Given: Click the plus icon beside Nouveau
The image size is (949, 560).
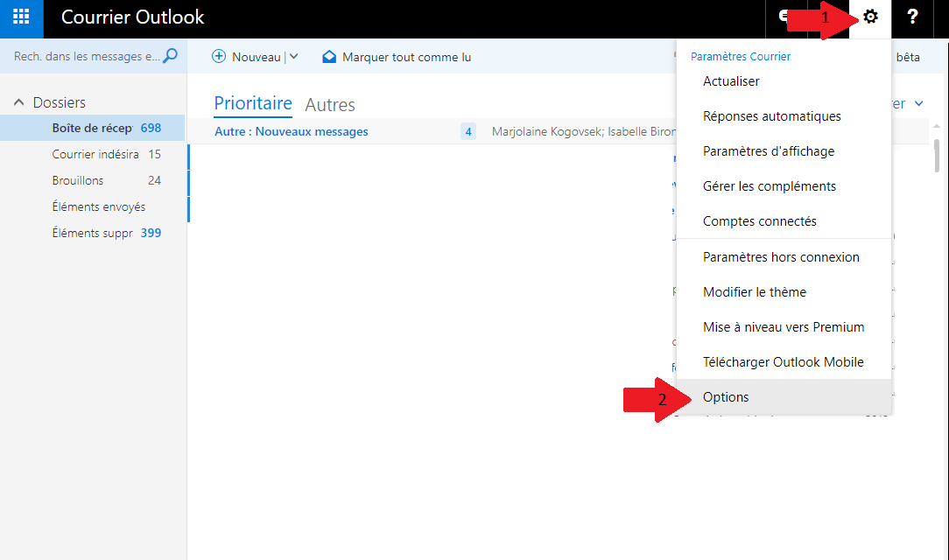Looking at the screenshot, I should pos(220,57).
